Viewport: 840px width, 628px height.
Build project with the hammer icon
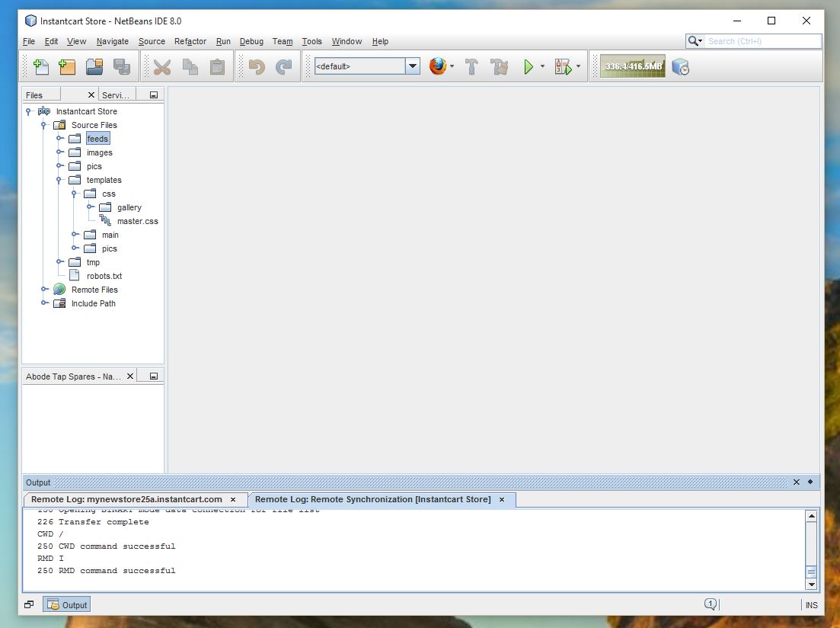coord(471,66)
